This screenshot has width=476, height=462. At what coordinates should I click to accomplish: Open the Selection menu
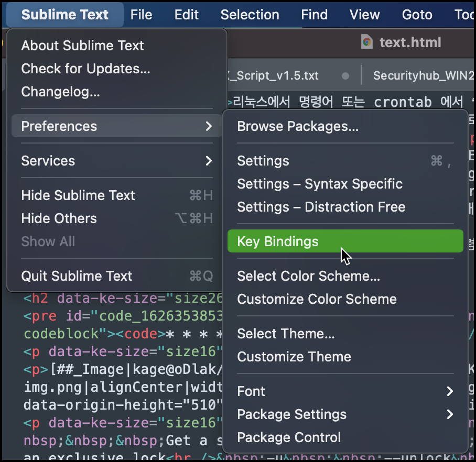point(250,15)
